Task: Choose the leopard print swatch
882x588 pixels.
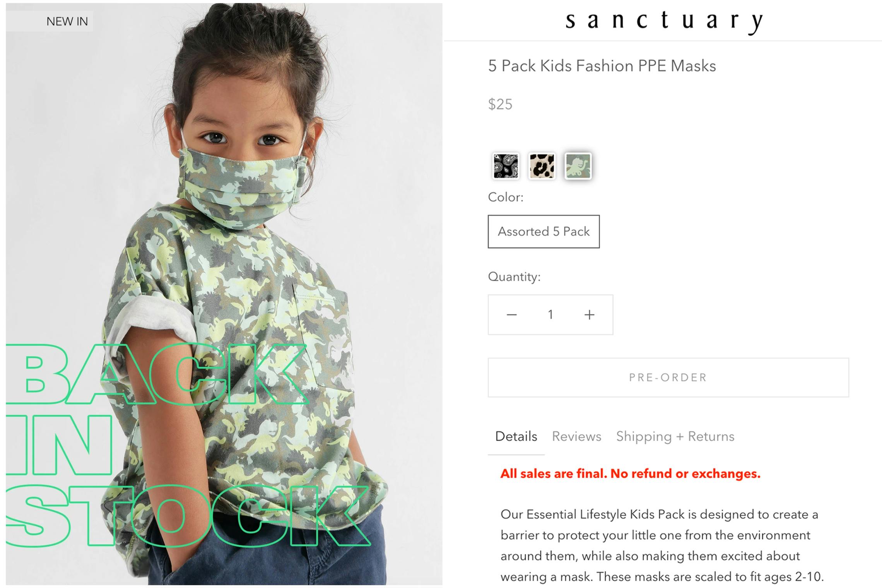Action: 542,166
